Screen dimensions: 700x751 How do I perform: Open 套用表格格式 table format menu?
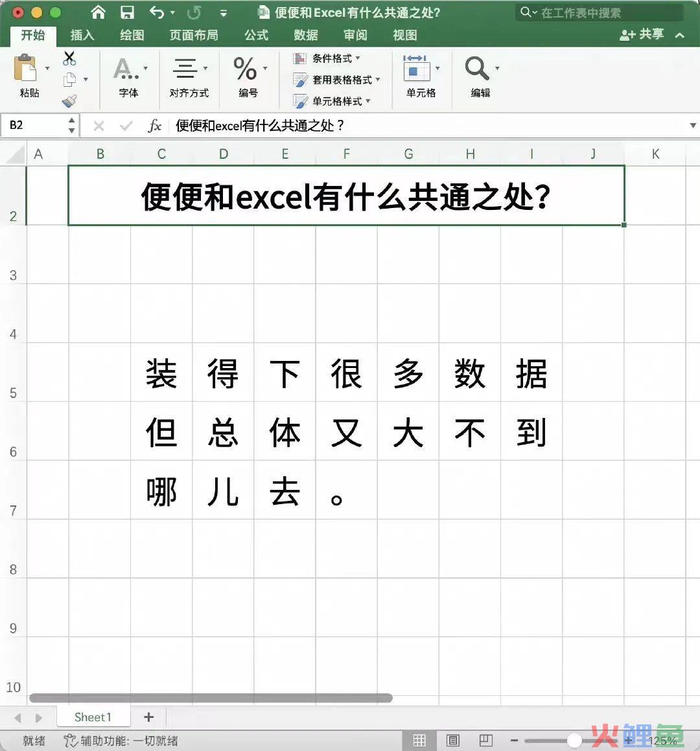click(x=337, y=80)
